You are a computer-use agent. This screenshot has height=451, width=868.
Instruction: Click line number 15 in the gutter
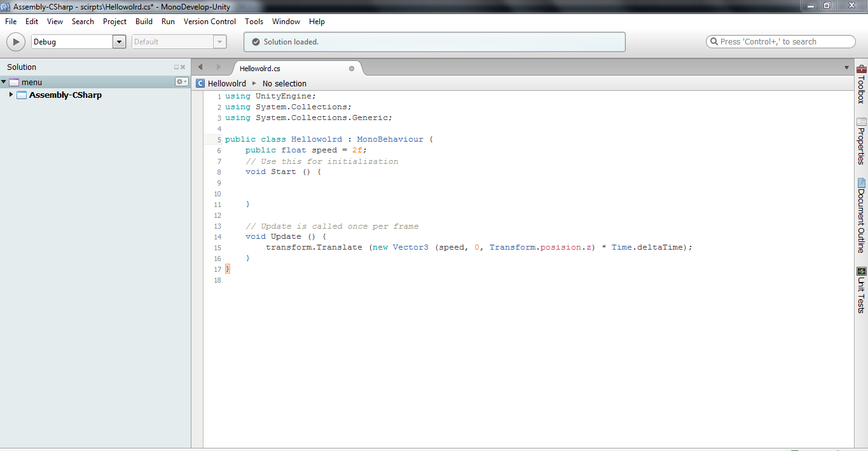click(217, 248)
